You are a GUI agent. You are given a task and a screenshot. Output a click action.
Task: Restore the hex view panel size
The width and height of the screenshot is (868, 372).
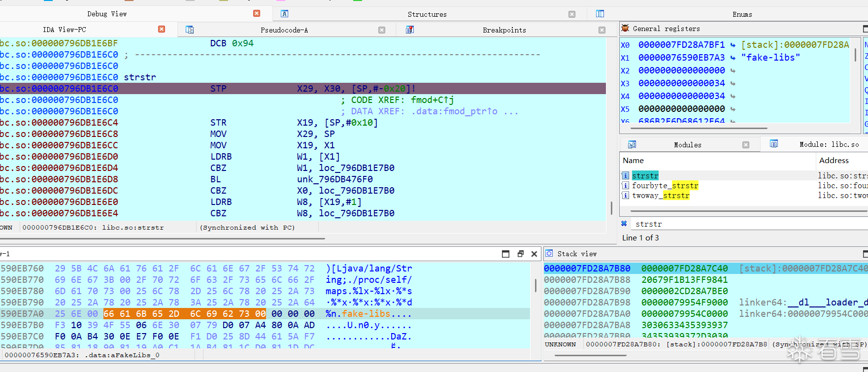[520, 254]
